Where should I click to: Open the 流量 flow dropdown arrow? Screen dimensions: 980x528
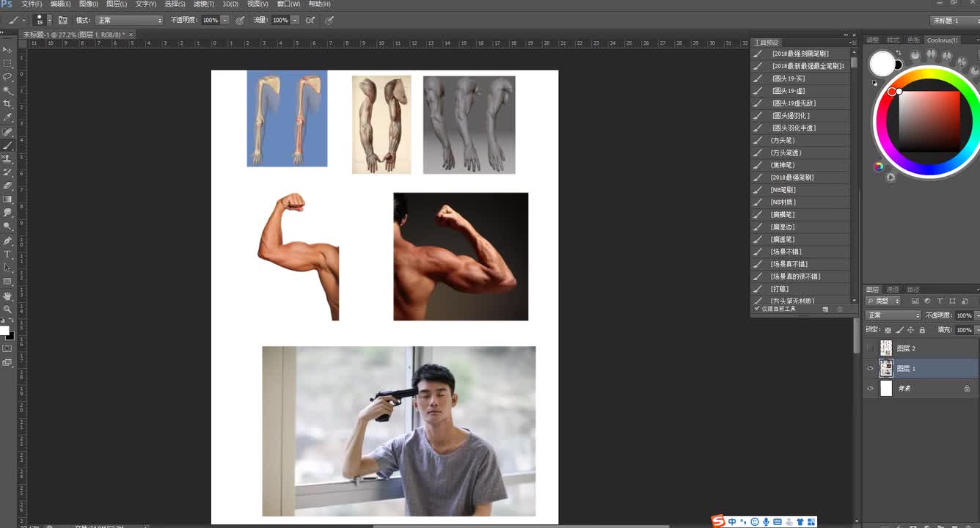295,21
